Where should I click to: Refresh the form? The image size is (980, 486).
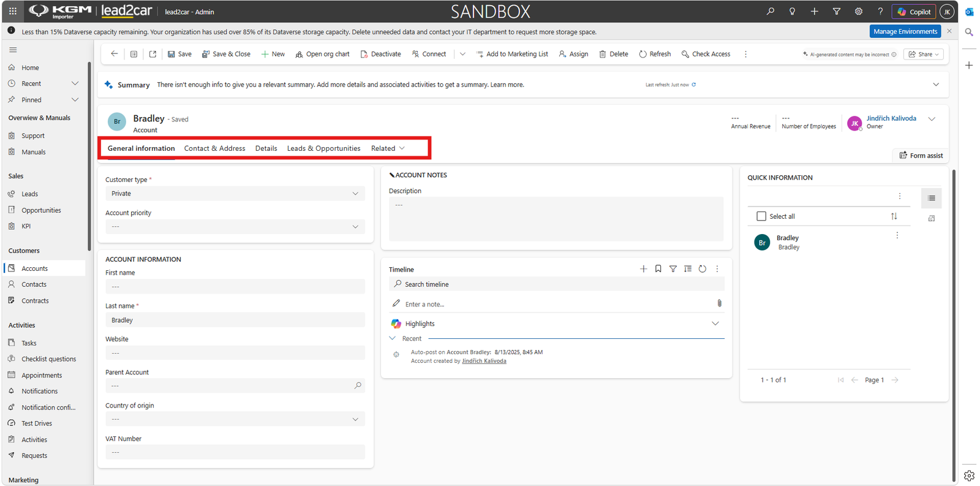655,54
